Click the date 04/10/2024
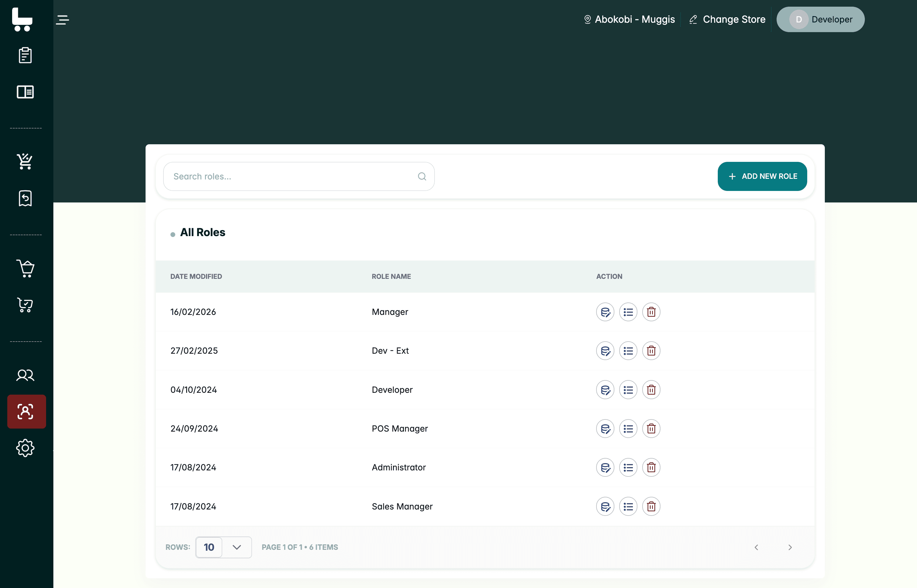This screenshot has height=588, width=917. pyautogui.click(x=194, y=390)
